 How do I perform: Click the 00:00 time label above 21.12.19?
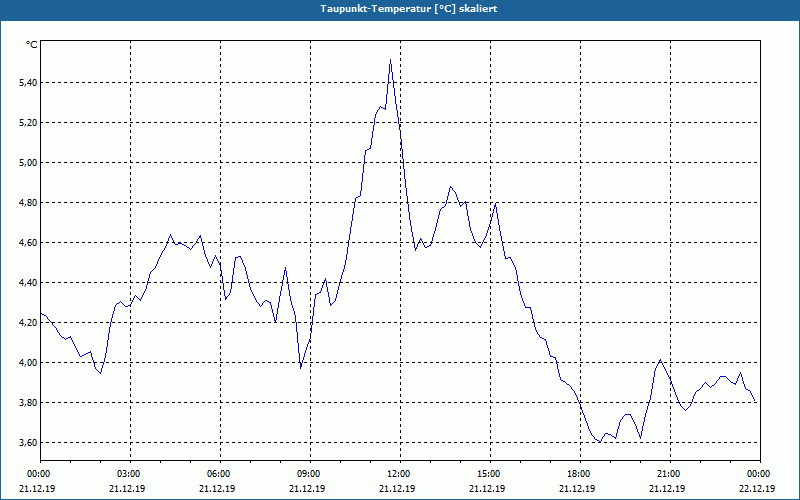40,474
